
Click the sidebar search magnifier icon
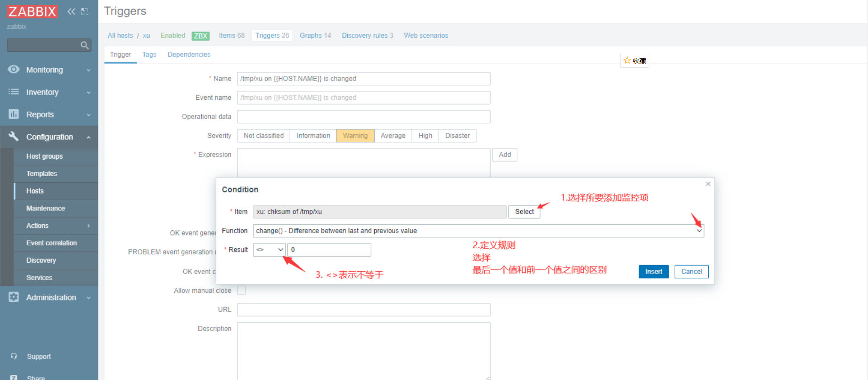84,45
